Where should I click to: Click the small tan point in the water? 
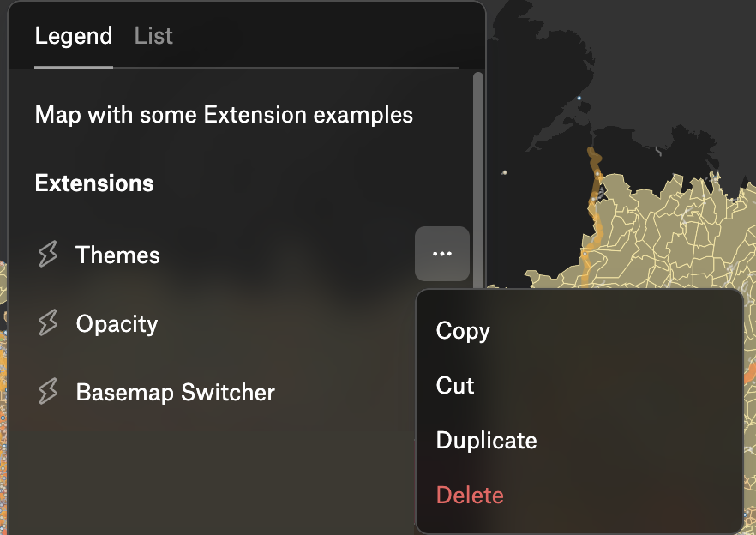pos(504,172)
